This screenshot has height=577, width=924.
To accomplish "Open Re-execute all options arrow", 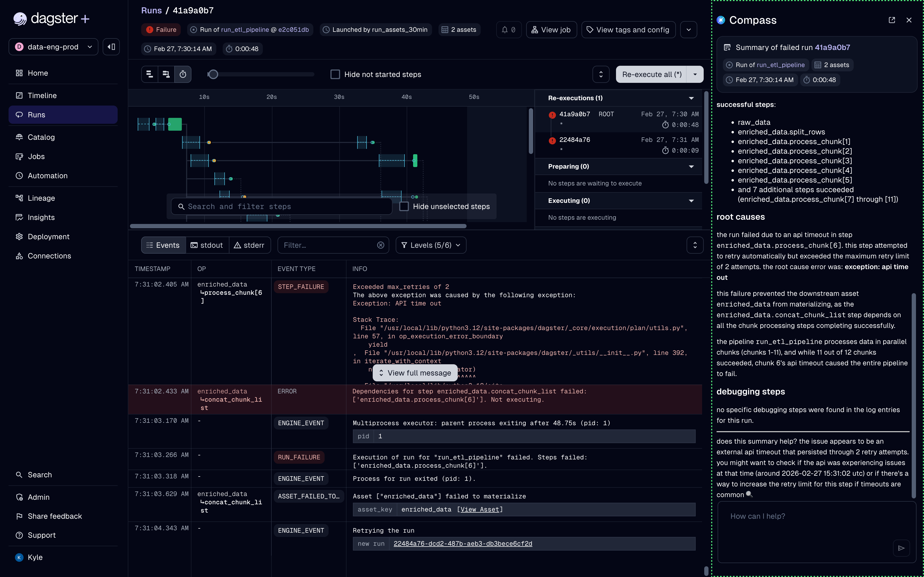I will click(695, 74).
